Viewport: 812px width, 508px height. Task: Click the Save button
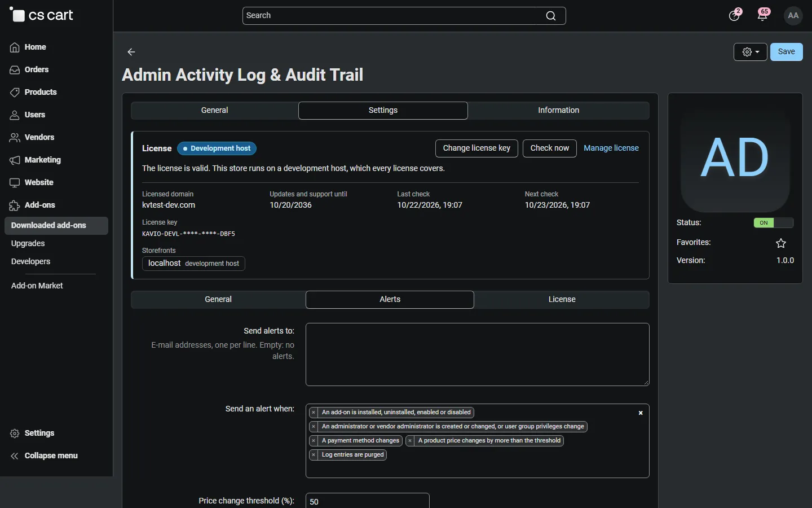[x=787, y=52]
